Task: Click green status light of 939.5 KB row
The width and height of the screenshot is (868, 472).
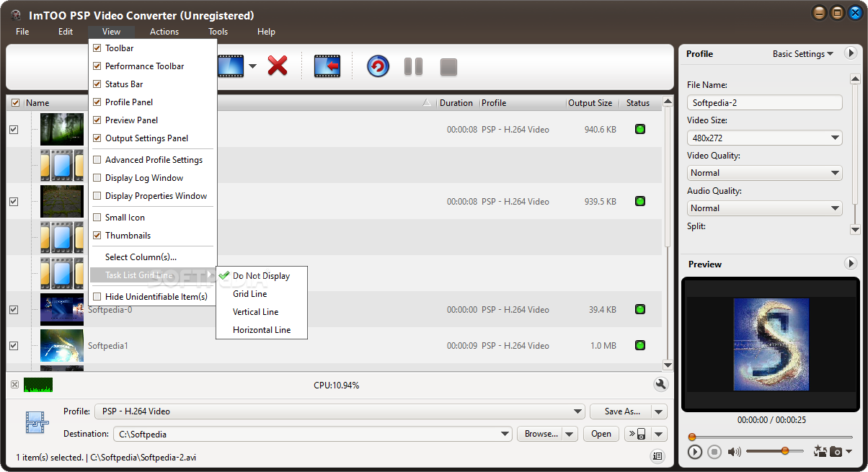Action: pyautogui.click(x=639, y=202)
